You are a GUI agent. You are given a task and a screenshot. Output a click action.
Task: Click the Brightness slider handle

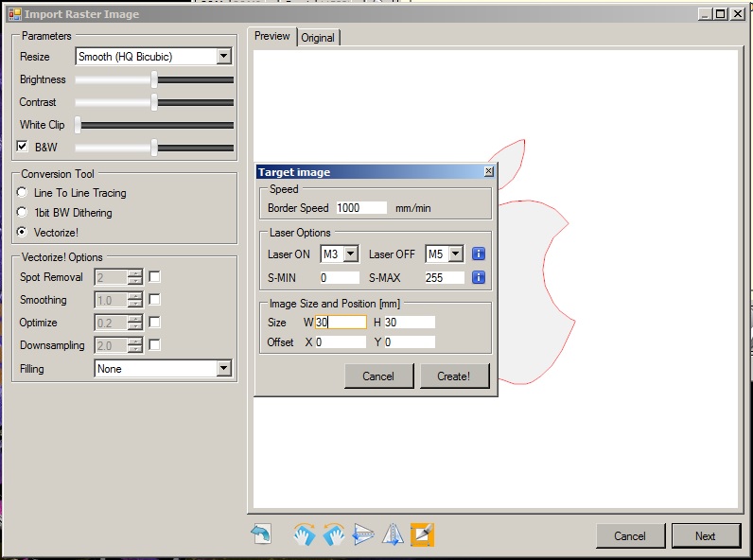point(154,79)
